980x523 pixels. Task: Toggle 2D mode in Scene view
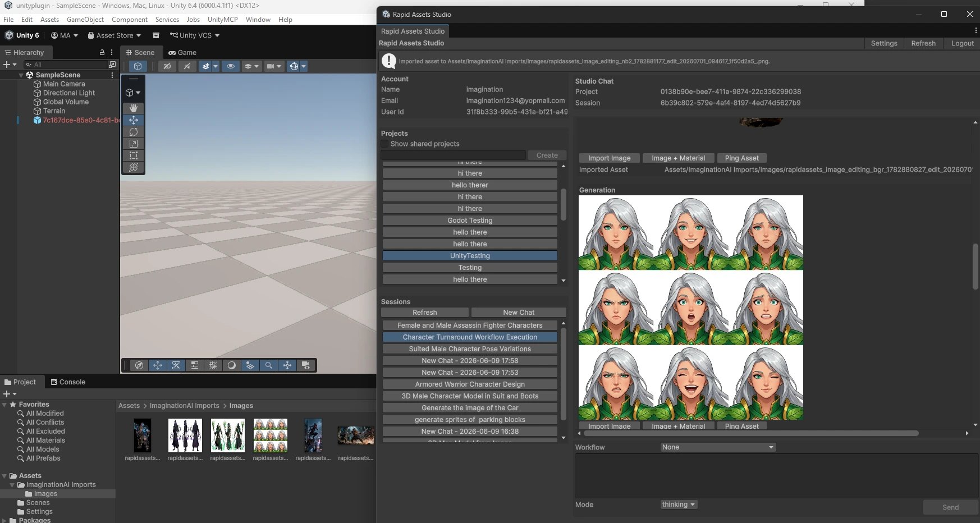tap(167, 66)
